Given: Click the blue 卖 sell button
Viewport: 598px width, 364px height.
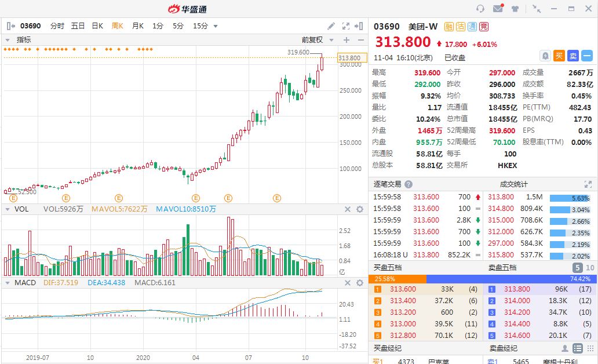Looking at the screenshot, I should (573, 56).
